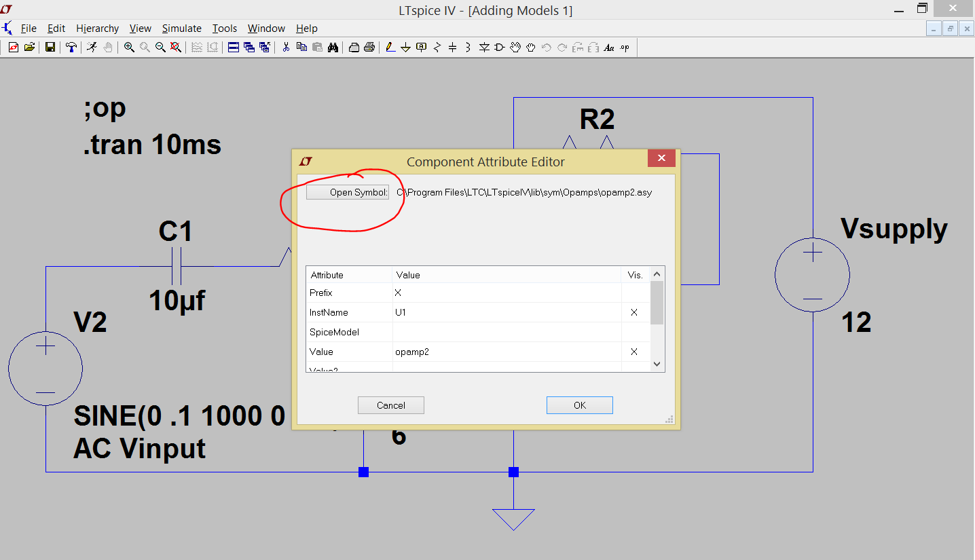Screen dimensions: 975x560
Task: Select the Copy tool icon
Action: [301, 48]
